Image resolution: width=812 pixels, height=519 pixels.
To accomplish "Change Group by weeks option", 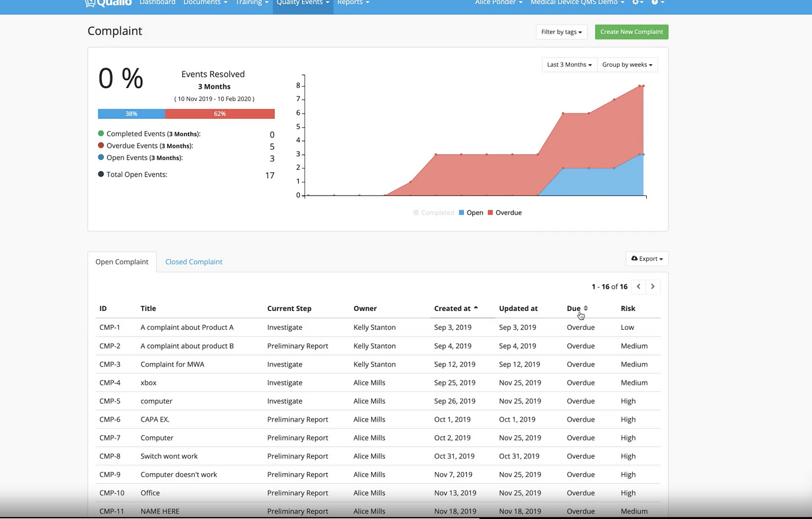I will [627, 64].
